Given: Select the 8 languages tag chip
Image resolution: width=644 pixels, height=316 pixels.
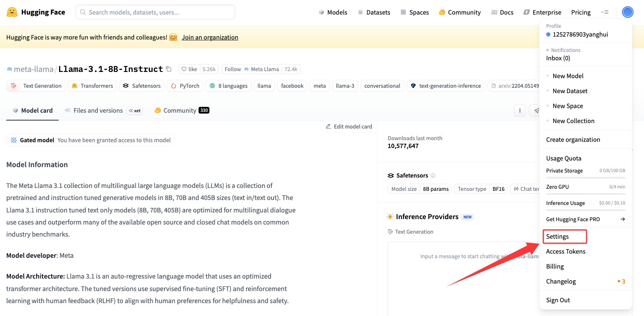Looking at the screenshot, I should click(x=229, y=86).
